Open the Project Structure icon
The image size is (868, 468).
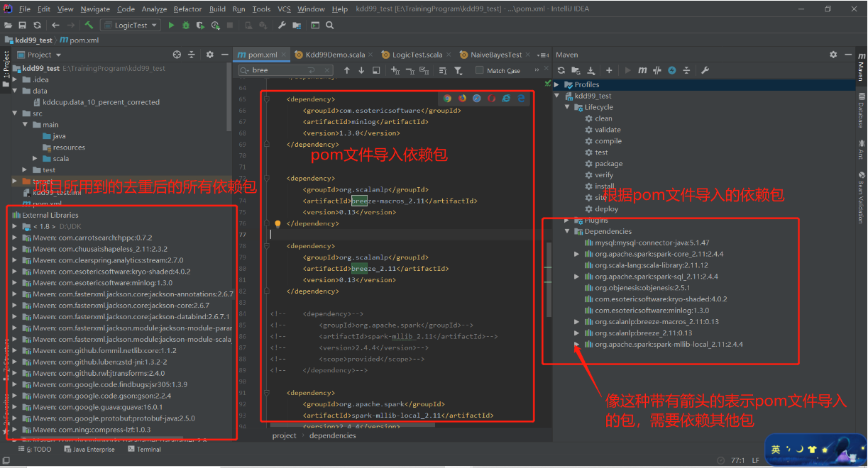[297, 25]
